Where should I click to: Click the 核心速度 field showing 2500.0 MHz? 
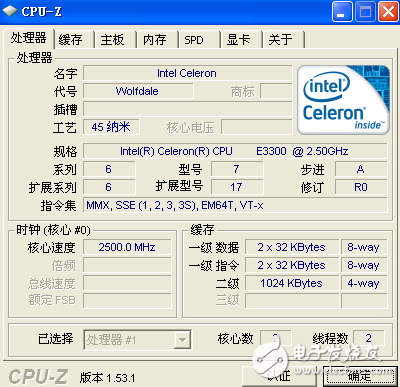pos(127,247)
